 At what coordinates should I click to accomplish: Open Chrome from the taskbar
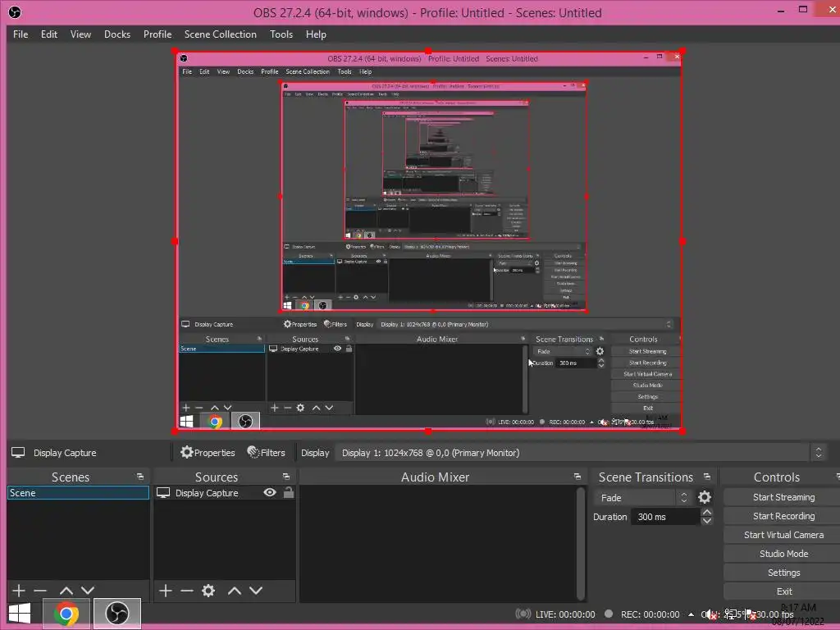click(66, 614)
